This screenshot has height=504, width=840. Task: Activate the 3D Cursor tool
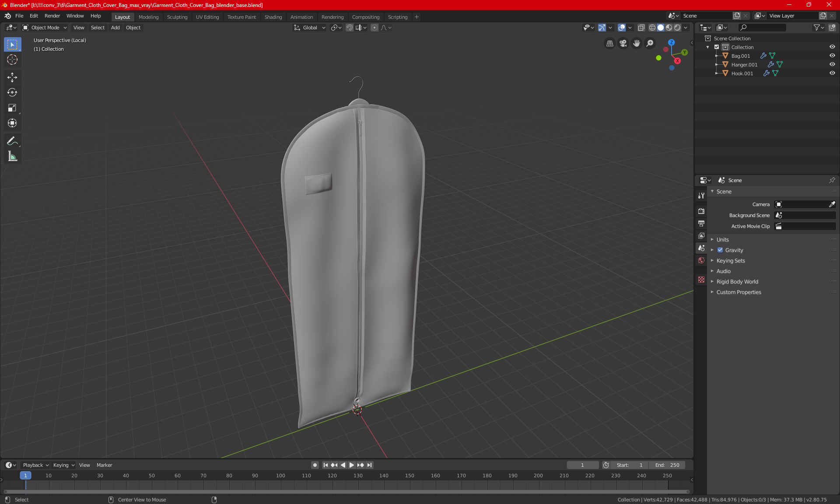pos(12,60)
